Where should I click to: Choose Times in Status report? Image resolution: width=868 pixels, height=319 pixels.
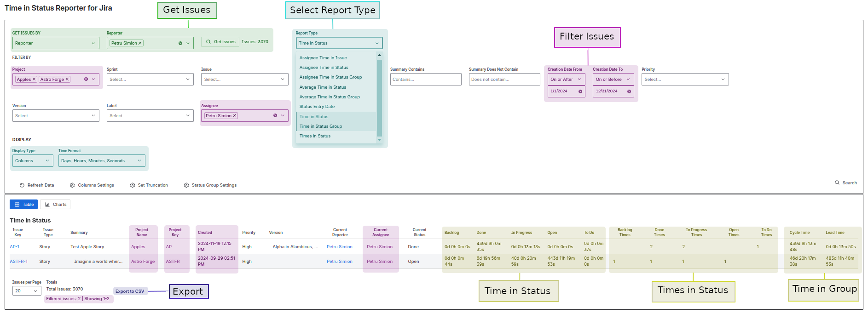[x=336, y=136]
